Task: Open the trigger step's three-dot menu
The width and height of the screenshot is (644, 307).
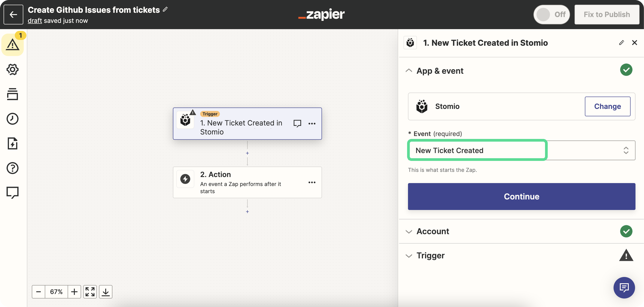Action: pos(312,124)
